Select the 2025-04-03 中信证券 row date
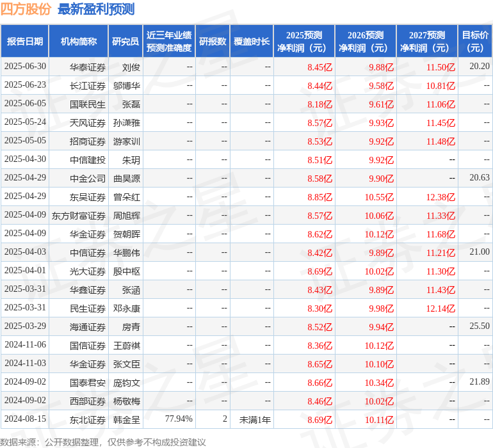This screenshot has width=493, height=448. point(25,252)
